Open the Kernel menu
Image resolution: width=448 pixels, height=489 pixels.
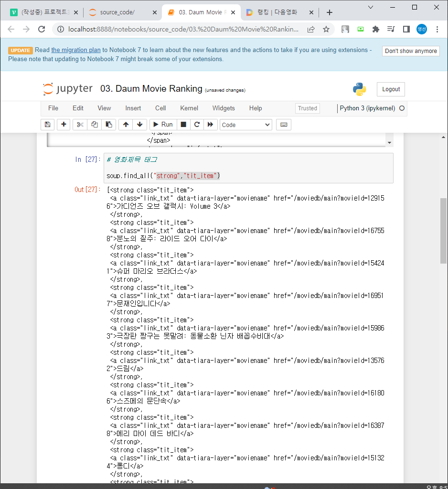(x=189, y=108)
